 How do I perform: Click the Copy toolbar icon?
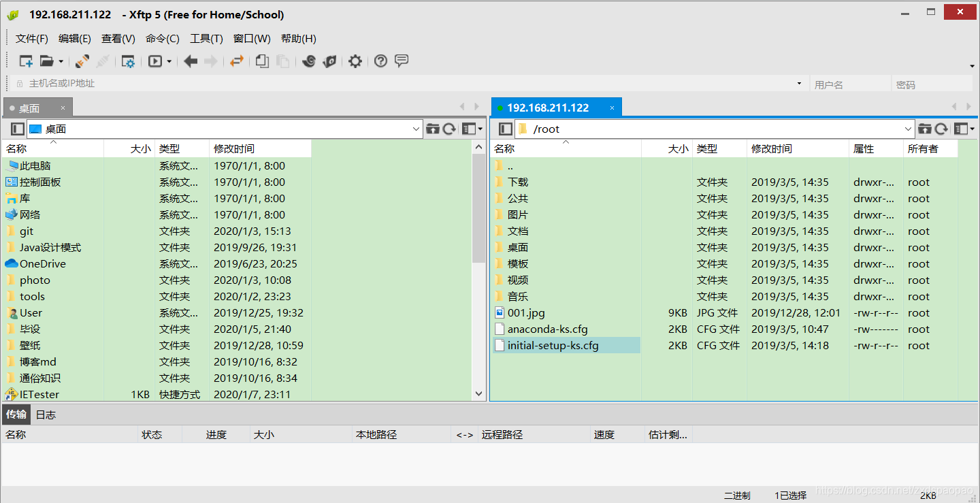(x=262, y=61)
